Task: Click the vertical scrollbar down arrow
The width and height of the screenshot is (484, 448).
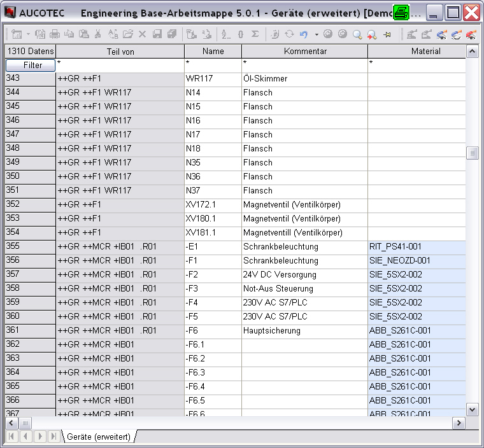Action: tap(472, 410)
